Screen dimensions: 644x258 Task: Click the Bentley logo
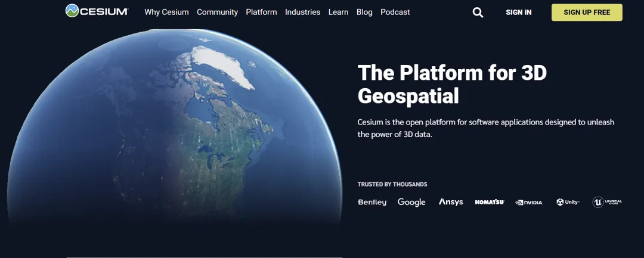point(372,202)
